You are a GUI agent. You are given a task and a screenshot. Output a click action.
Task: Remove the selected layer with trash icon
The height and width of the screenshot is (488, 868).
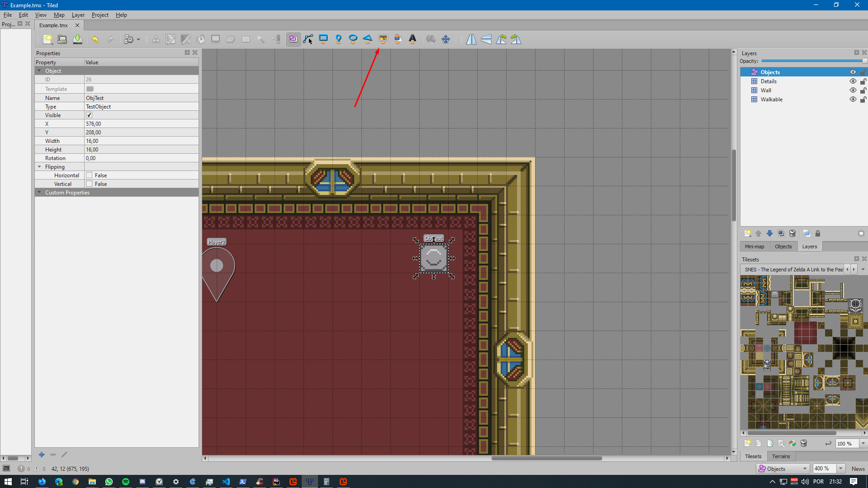tap(792, 233)
